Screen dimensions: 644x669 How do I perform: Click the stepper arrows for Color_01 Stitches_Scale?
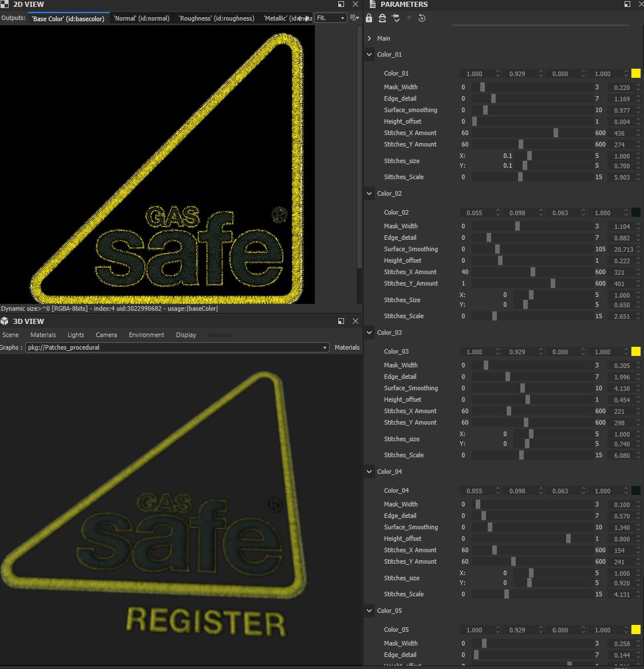(638, 177)
